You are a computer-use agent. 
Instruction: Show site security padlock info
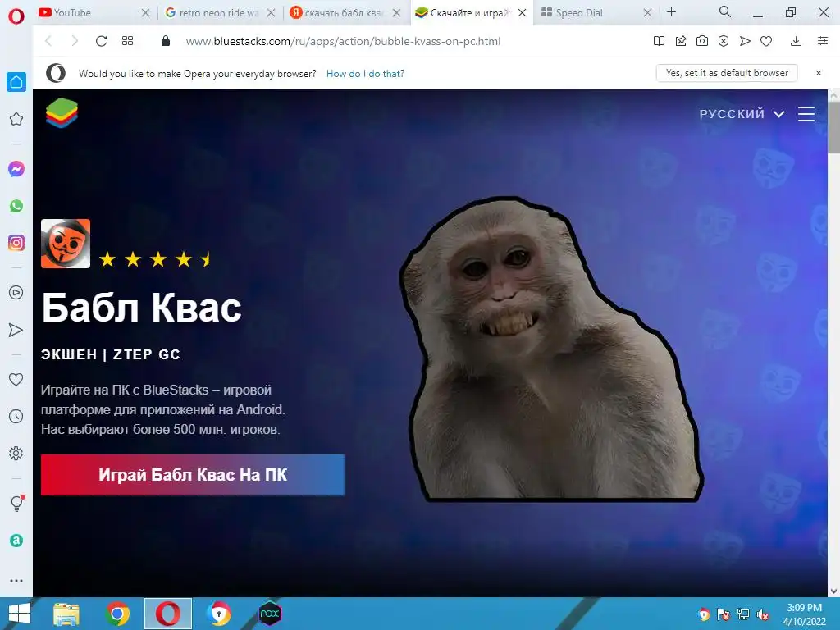[x=166, y=41]
